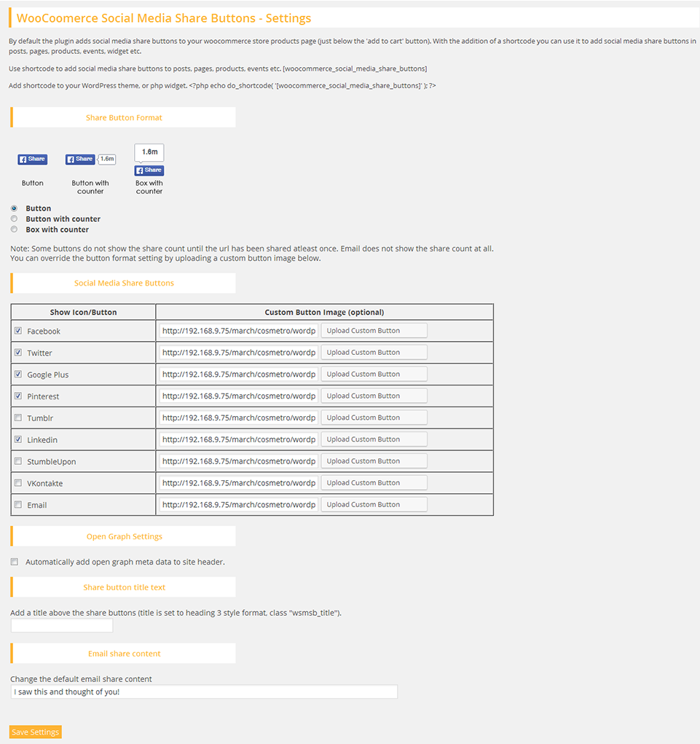Click the Facebook Share button preview image

pos(32,159)
